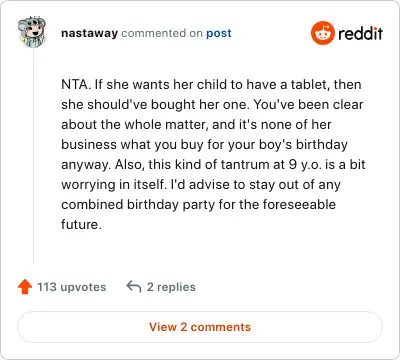Image resolution: width=400 pixels, height=360 pixels.
Task: Click the final word 'future.' in comment
Action: click(x=81, y=224)
